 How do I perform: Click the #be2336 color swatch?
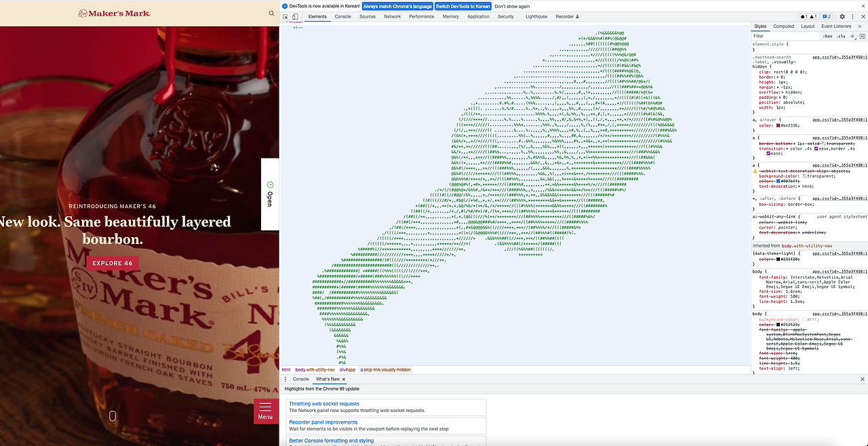[777, 125]
